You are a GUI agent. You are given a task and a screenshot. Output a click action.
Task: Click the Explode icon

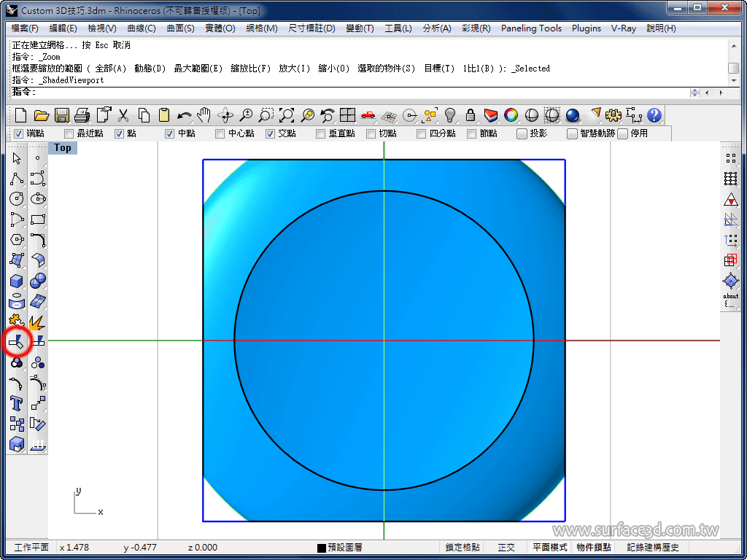pyautogui.click(x=38, y=322)
